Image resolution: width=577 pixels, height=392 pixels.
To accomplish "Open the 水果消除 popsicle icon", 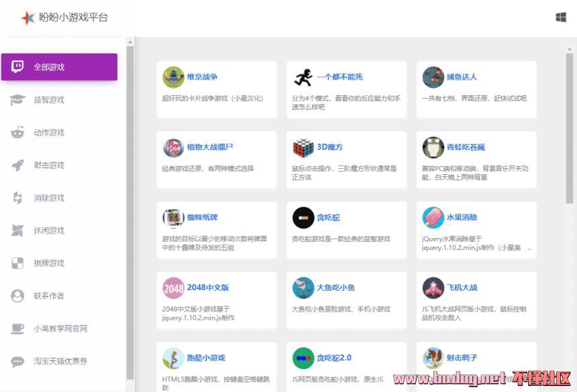I will pyautogui.click(x=433, y=218).
